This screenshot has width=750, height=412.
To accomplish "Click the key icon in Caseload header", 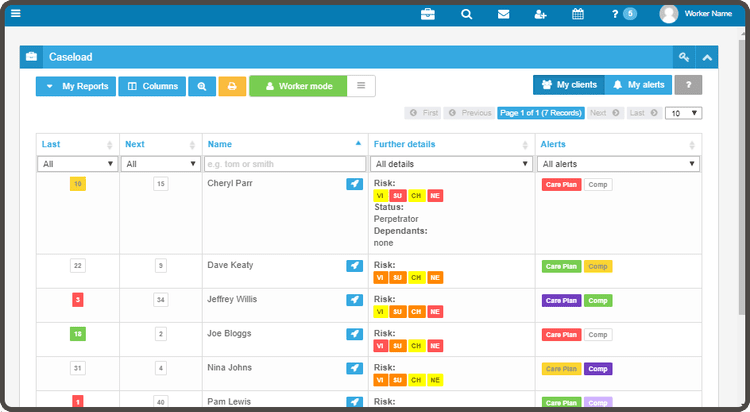I will point(684,57).
